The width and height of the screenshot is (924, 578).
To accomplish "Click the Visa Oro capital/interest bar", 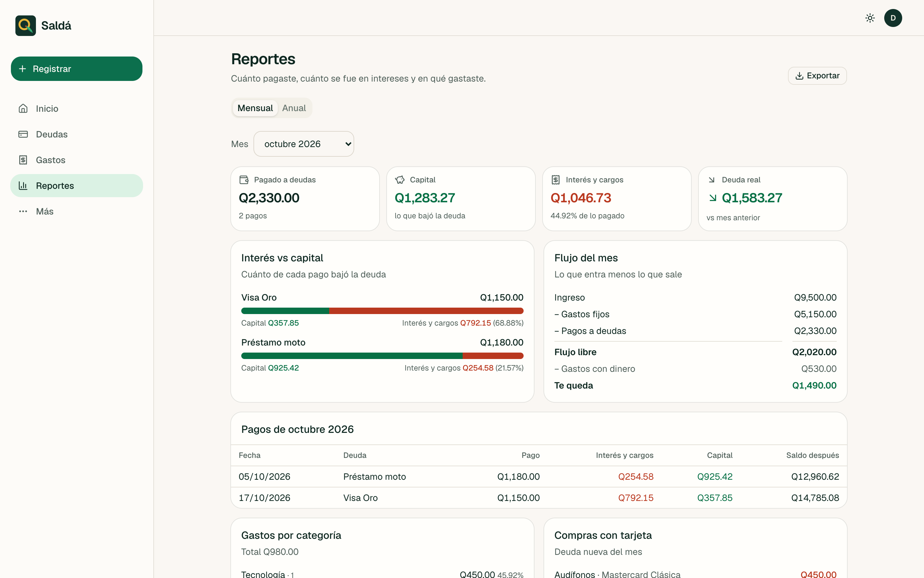I will pyautogui.click(x=382, y=311).
